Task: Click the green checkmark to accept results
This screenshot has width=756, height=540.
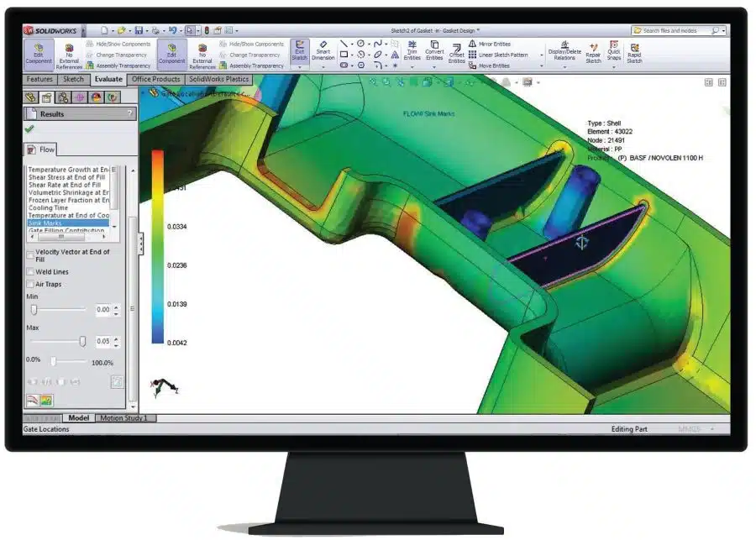Action: pyautogui.click(x=30, y=129)
